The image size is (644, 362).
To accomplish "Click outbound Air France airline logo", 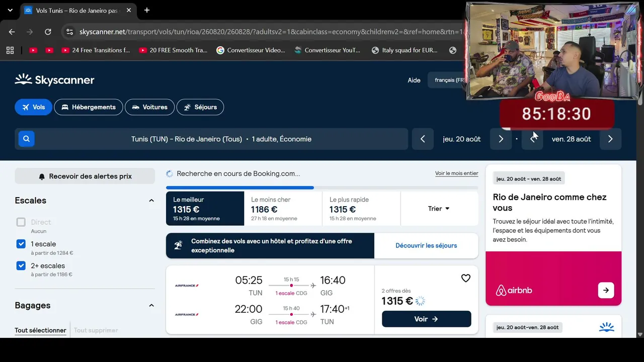I will coord(187,286).
